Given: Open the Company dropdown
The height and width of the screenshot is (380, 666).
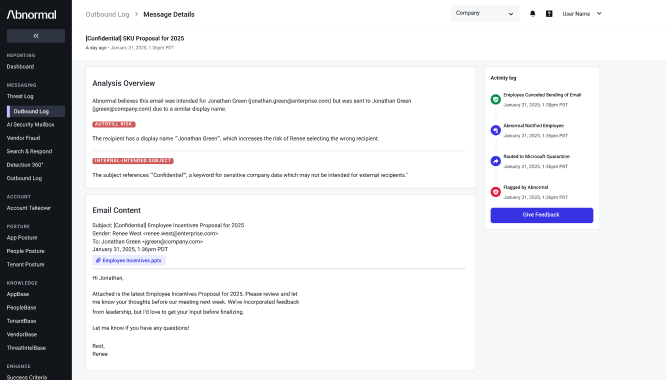Looking at the screenshot, I should pyautogui.click(x=485, y=14).
